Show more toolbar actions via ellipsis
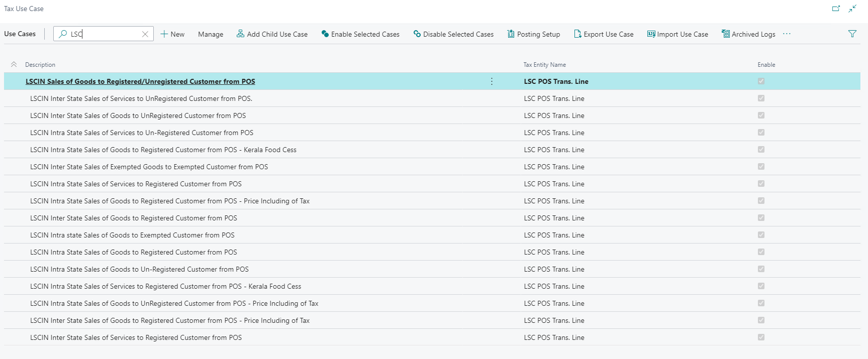 click(x=787, y=34)
